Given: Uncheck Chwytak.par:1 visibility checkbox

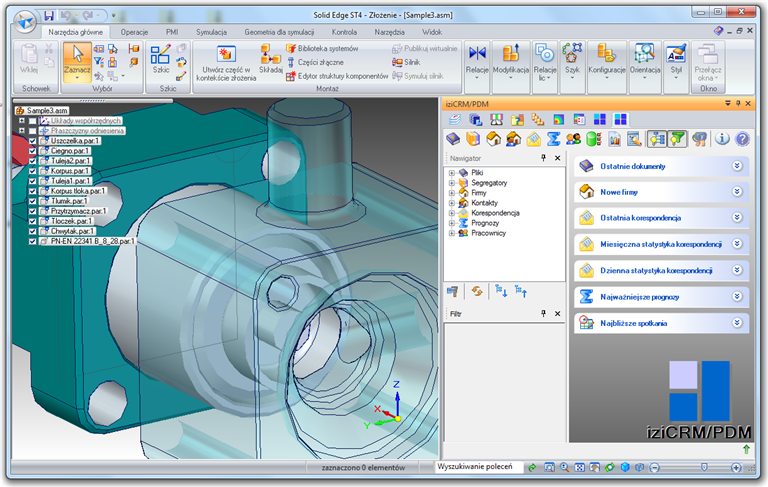Looking at the screenshot, I should pyautogui.click(x=32, y=231).
